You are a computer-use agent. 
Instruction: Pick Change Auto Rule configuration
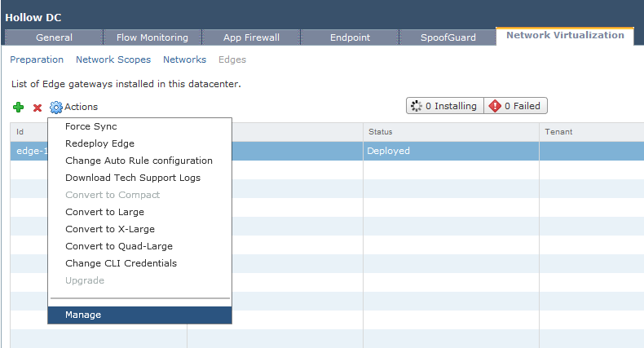pyautogui.click(x=139, y=161)
